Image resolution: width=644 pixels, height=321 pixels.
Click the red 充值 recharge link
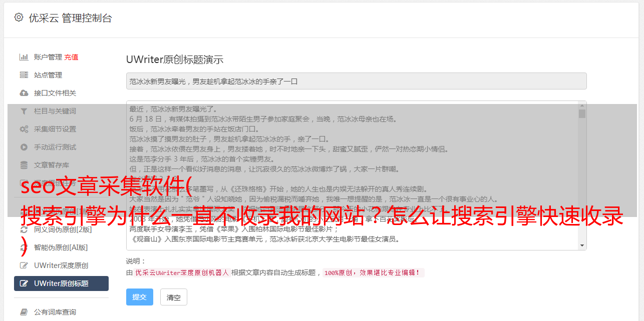coord(71,57)
